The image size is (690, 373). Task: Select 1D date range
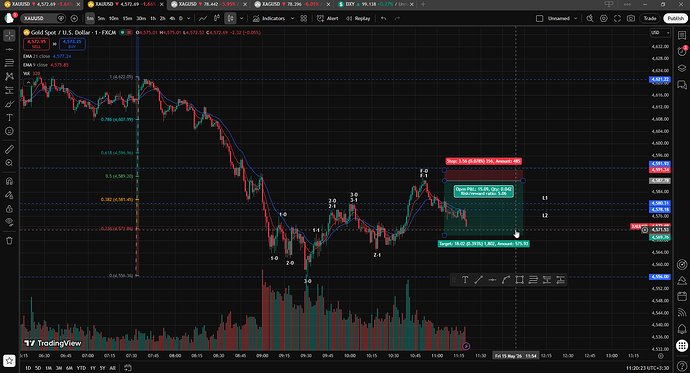click(28, 368)
